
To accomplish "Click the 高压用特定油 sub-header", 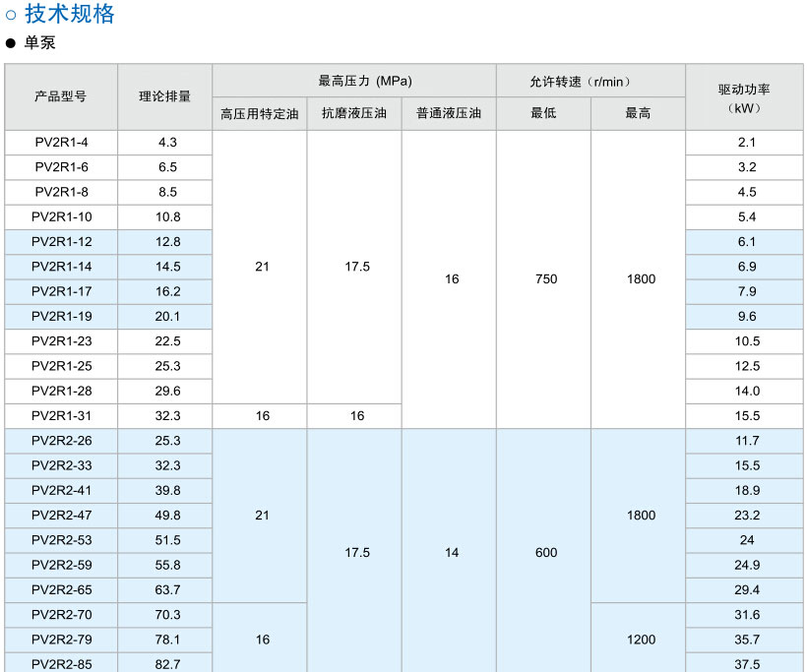I will pos(259,113).
